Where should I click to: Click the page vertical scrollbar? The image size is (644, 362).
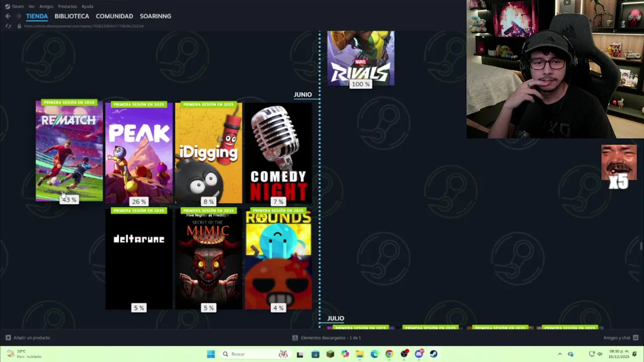(x=641, y=245)
